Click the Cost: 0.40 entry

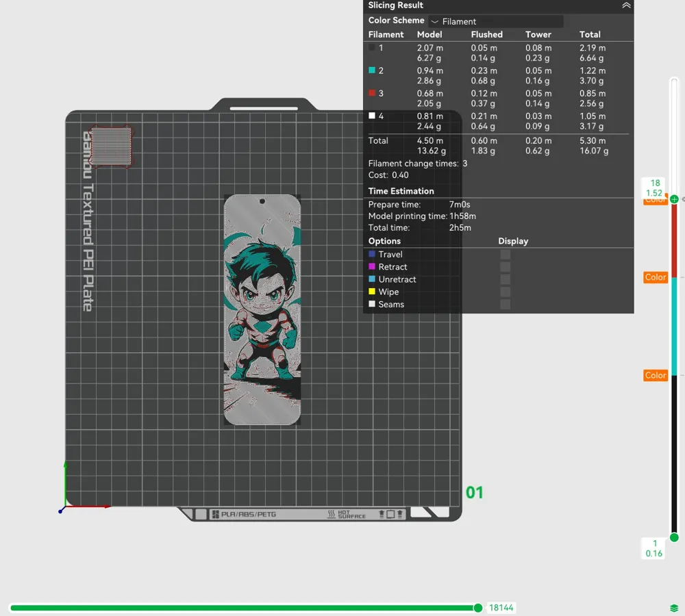point(388,175)
